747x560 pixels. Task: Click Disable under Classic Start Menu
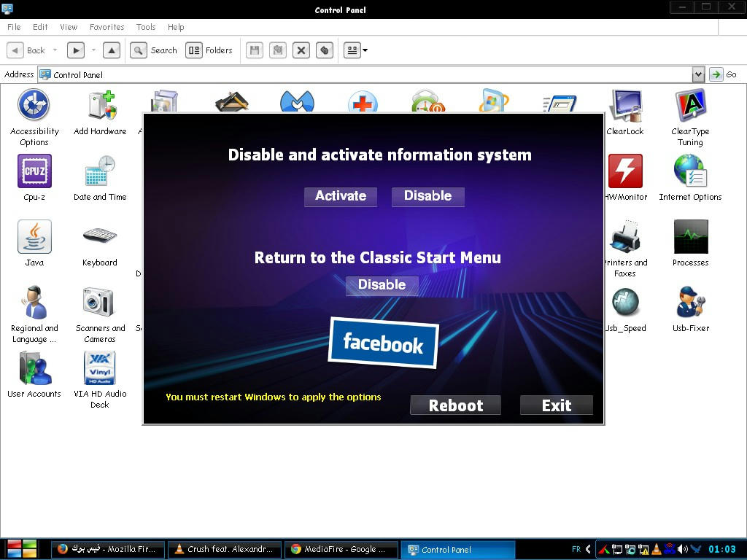point(382,285)
